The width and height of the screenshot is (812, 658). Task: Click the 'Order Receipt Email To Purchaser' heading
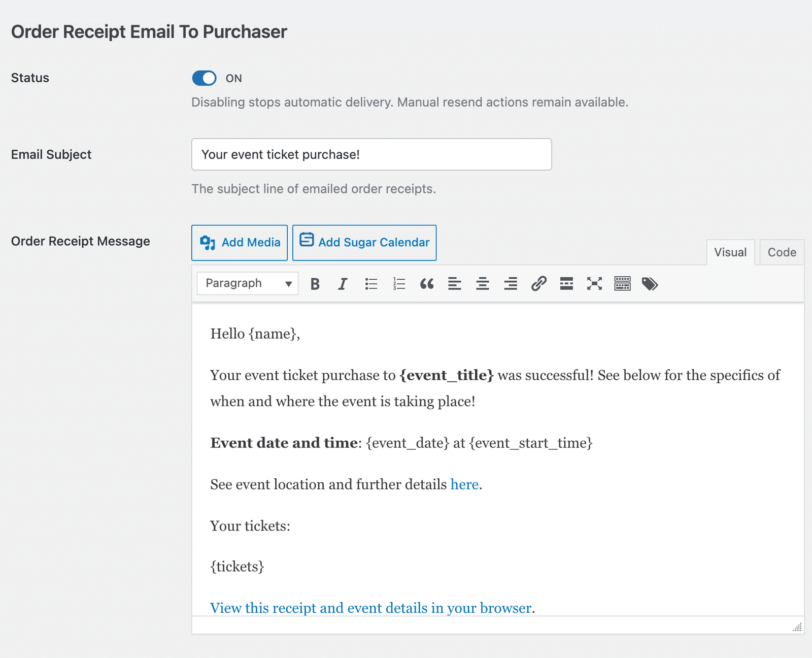[x=149, y=32]
